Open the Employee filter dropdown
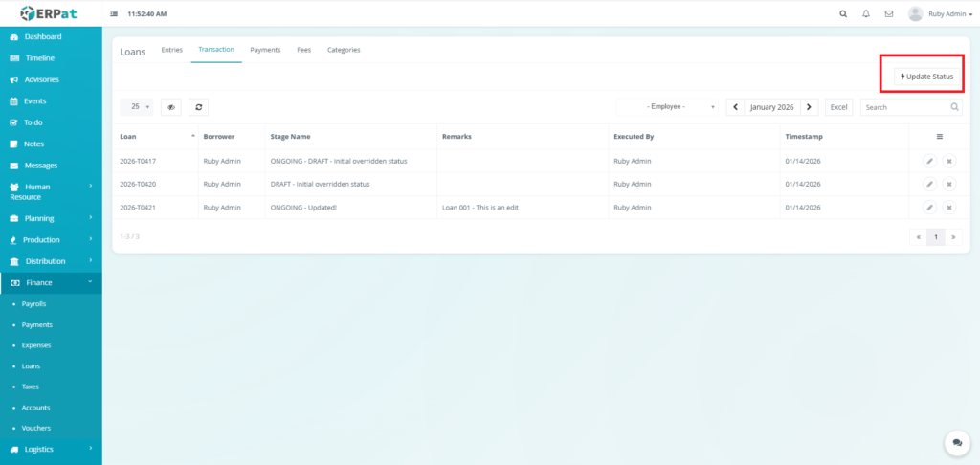The width and height of the screenshot is (980, 465). [x=668, y=107]
